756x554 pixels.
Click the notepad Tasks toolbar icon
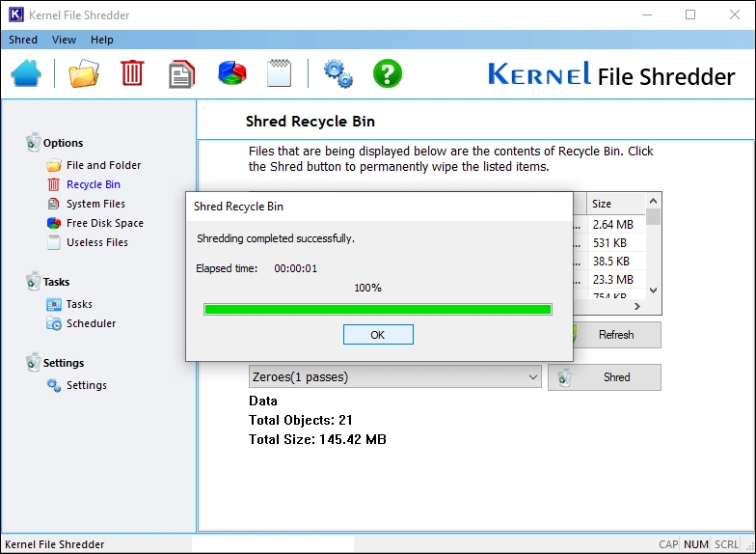click(280, 73)
